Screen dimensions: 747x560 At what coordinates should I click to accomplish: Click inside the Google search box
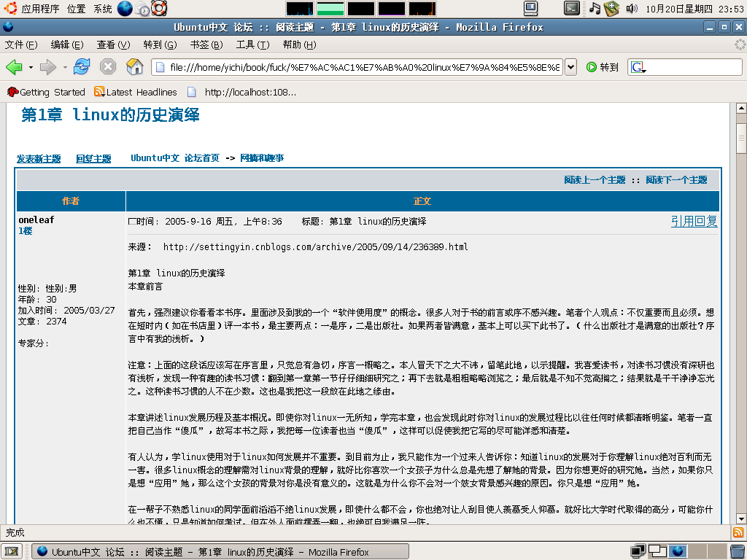pyautogui.click(x=694, y=67)
